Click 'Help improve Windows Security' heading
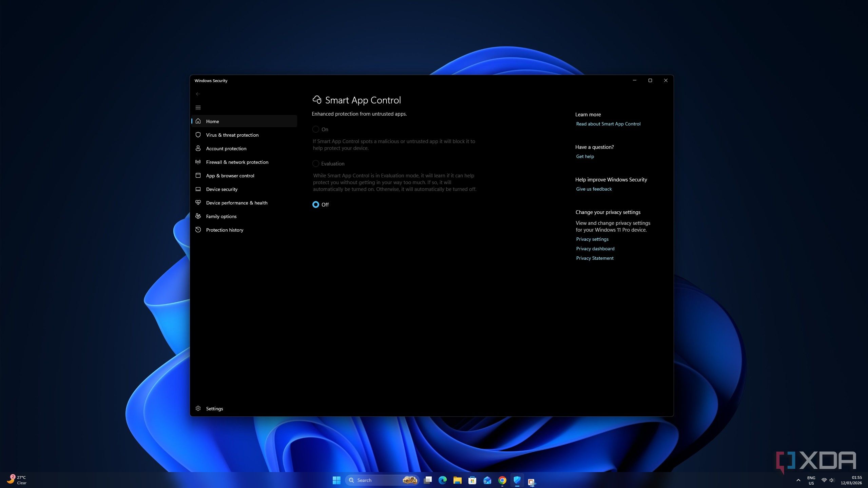This screenshot has height=488, width=868. (611, 179)
